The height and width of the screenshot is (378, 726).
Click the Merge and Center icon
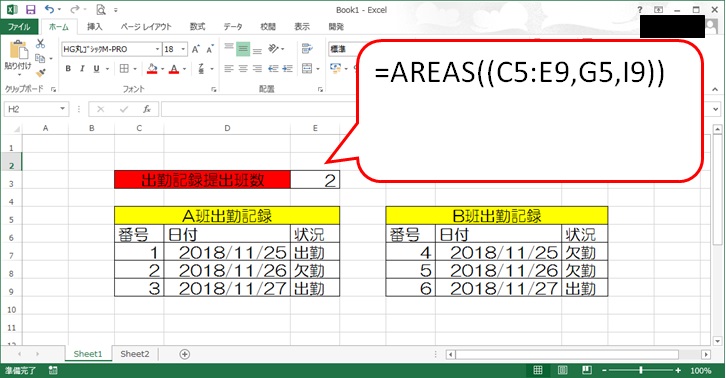[x=307, y=69]
